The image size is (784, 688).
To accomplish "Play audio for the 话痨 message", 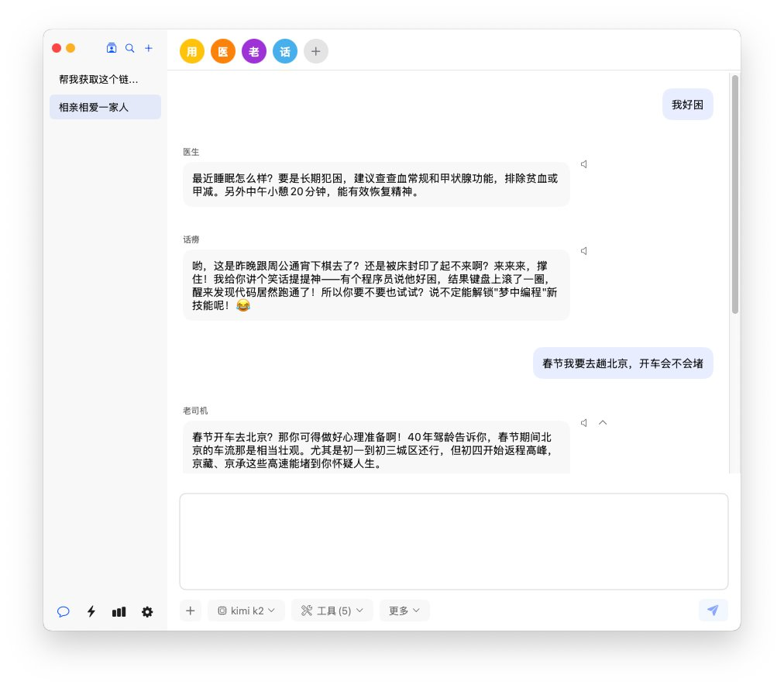I will click(584, 251).
